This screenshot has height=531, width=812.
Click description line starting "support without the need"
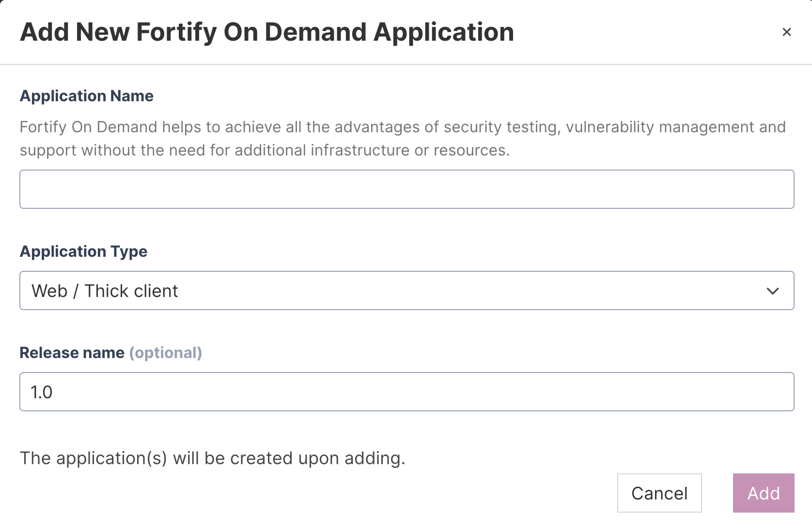265,150
